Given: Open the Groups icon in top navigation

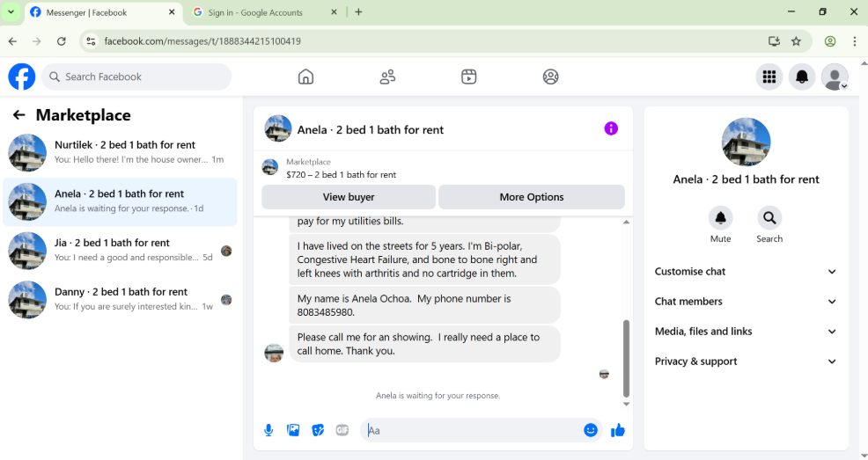Looking at the screenshot, I should 550,77.
